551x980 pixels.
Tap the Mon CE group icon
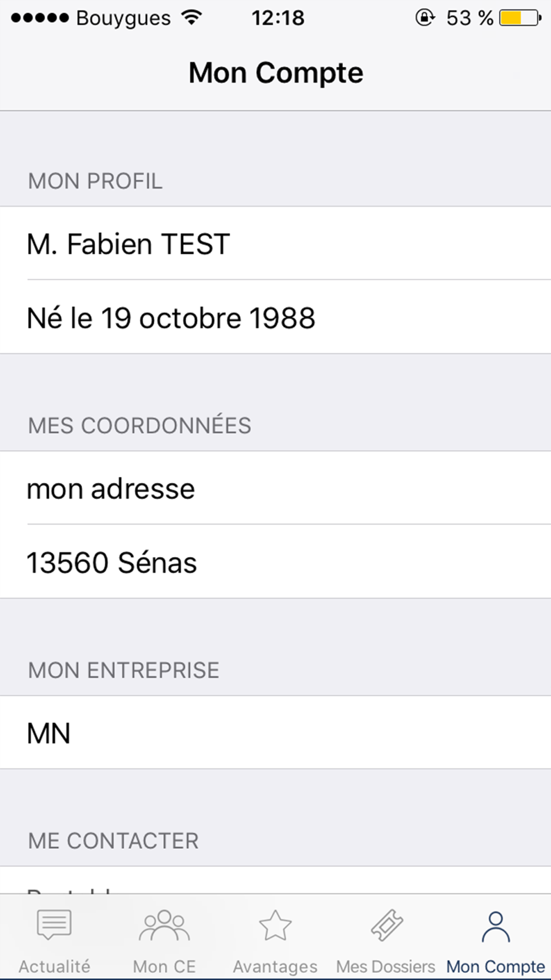(164, 925)
